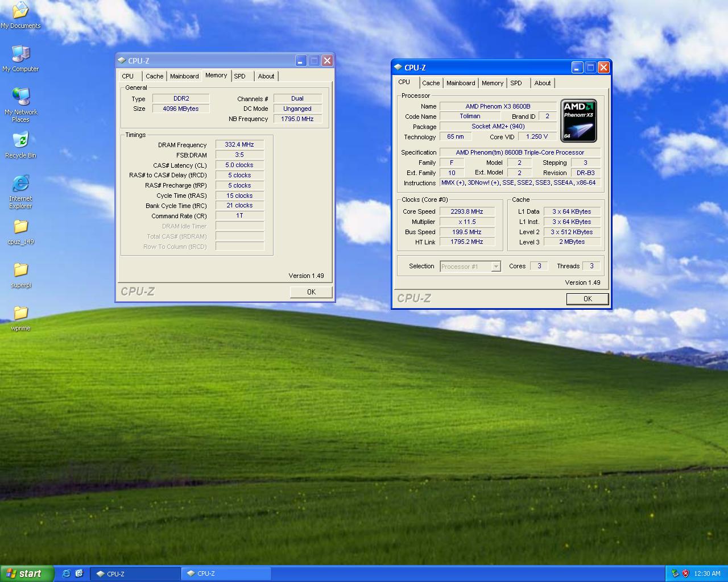The height and width of the screenshot is (582, 728).
Task: Click the Name AMD Phenom X3 8600B field
Action: (x=498, y=106)
